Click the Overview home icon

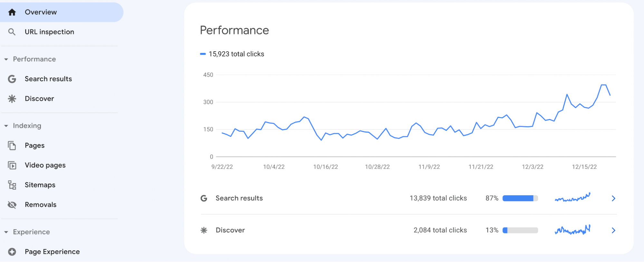[x=12, y=12]
